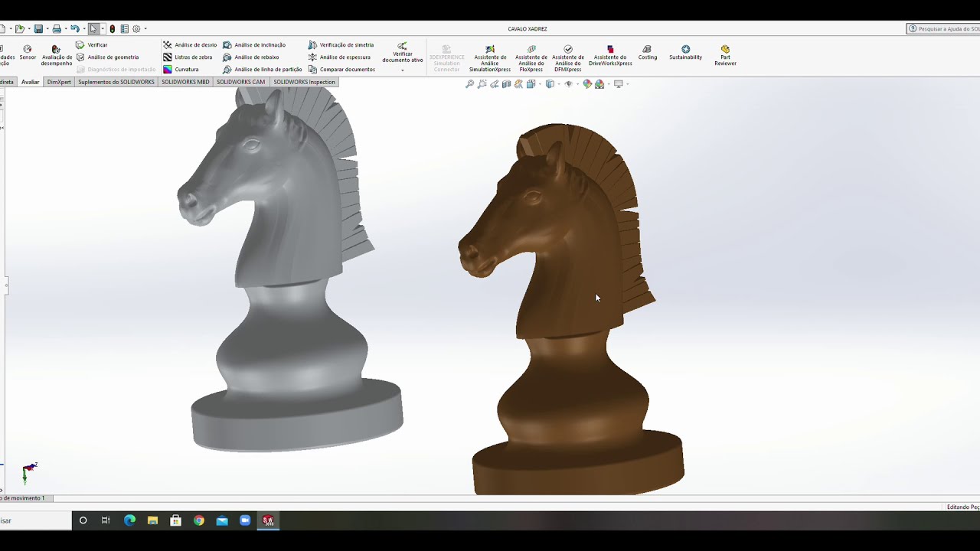The height and width of the screenshot is (551, 980).
Task: Expand the Verificar documento ativo dropdown arrow
Action: [403, 70]
